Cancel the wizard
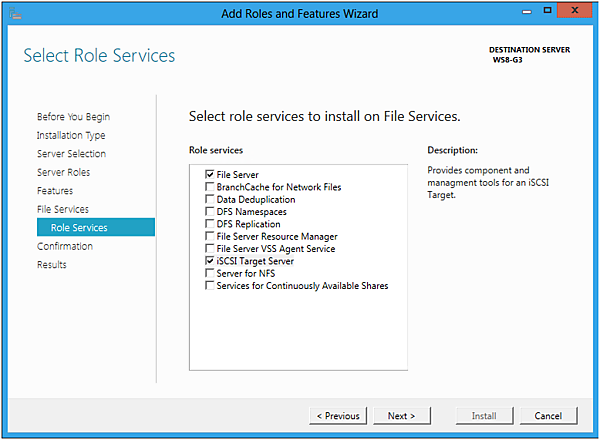 [x=548, y=415]
